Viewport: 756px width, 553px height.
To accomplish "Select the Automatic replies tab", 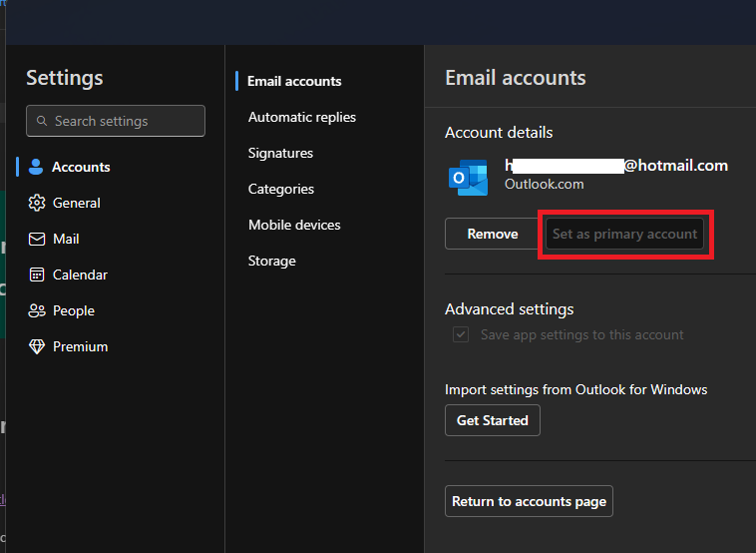I will pyautogui.click(x=302, y=117).
